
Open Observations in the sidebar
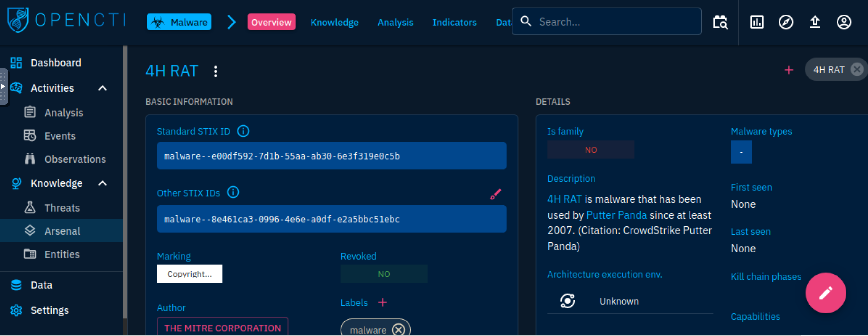pos(75,159)
